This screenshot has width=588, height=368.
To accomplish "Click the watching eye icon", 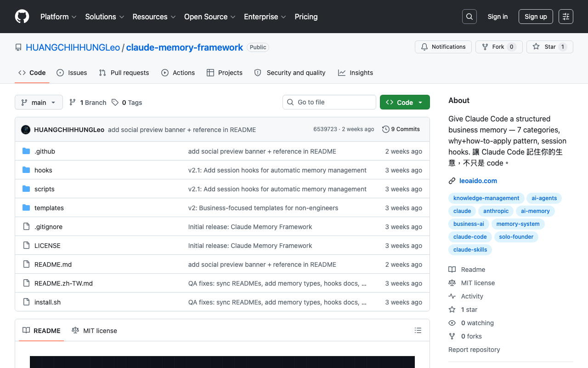I will (452, 322).
